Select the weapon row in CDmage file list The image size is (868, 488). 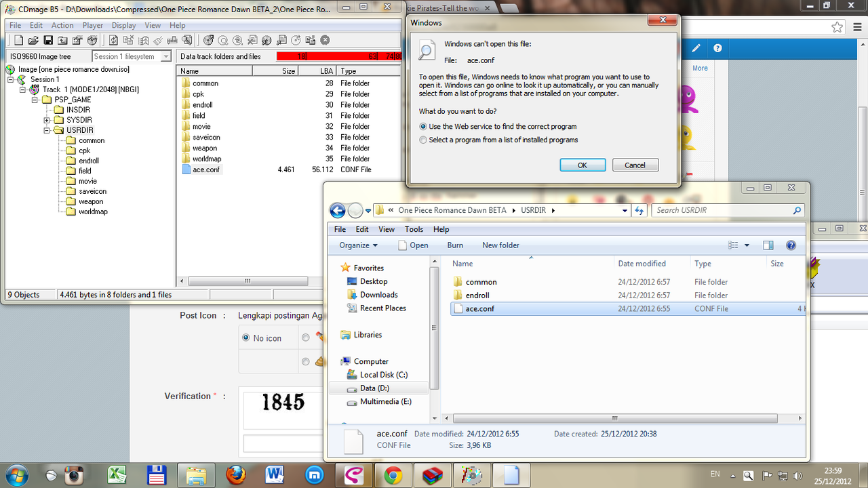288,148
